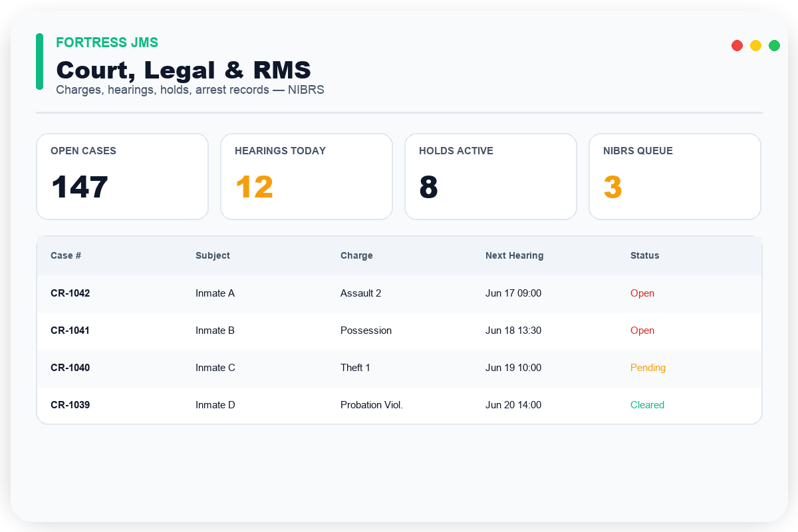The width and height of the screenshot is (798, 532).
Task: Click the green window dot
Action: [774, 45]
